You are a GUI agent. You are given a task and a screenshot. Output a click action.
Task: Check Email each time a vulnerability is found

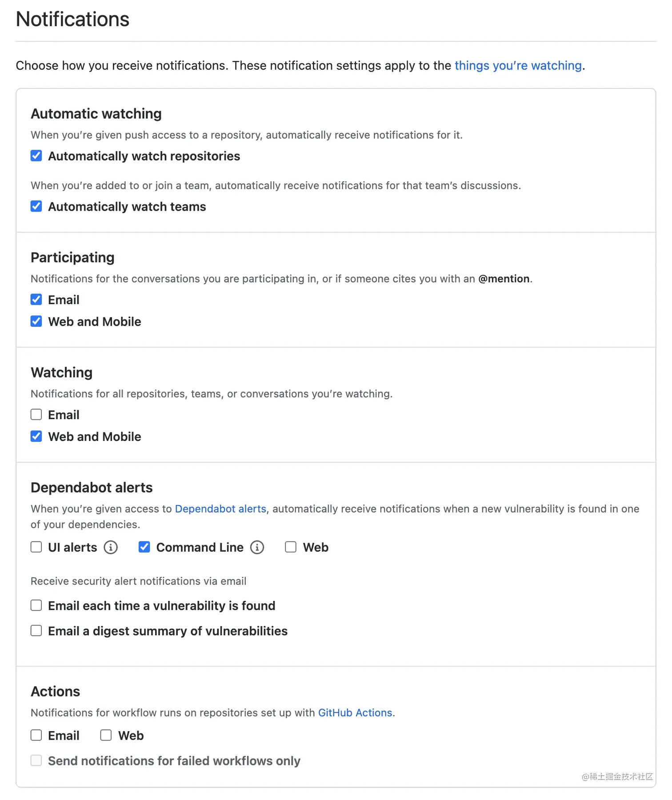click(36, 605)
